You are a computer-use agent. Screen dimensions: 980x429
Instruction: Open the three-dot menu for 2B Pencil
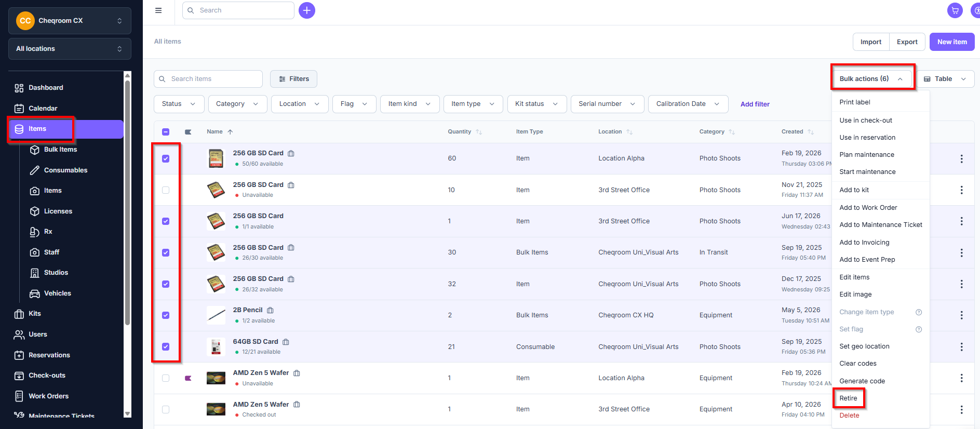point(961,315)
